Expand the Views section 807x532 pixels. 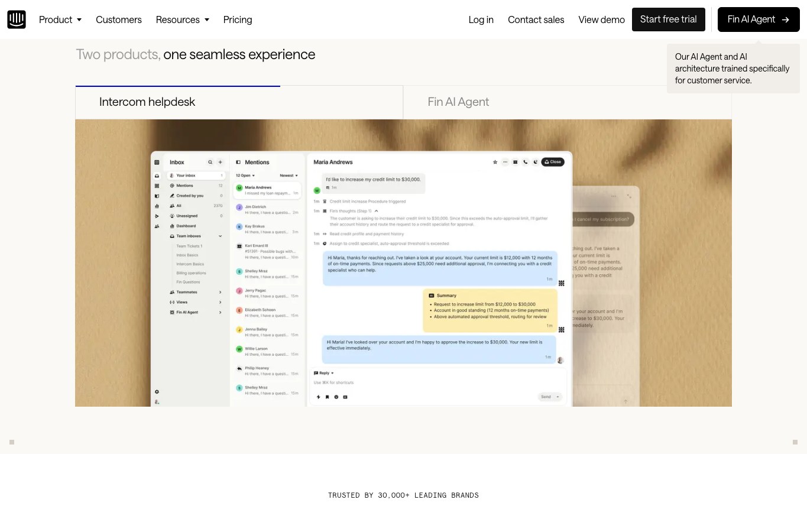coord(221,302)
